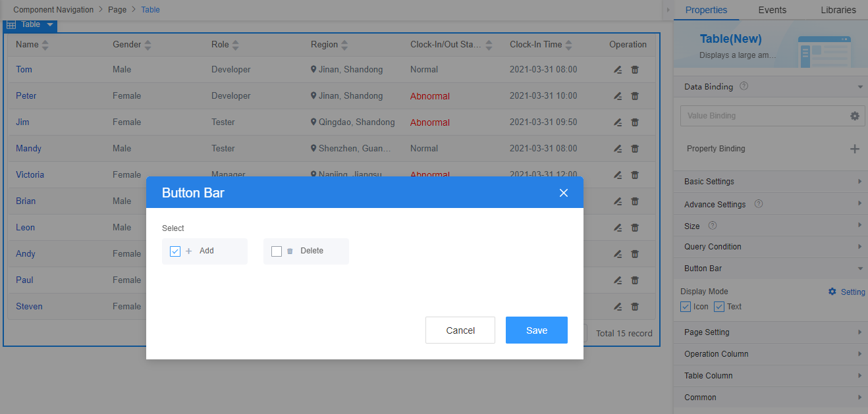The width and height of the screenshot is (868, 414).
Task: Show help for Advance Settings
Action: tap(759, 204)
